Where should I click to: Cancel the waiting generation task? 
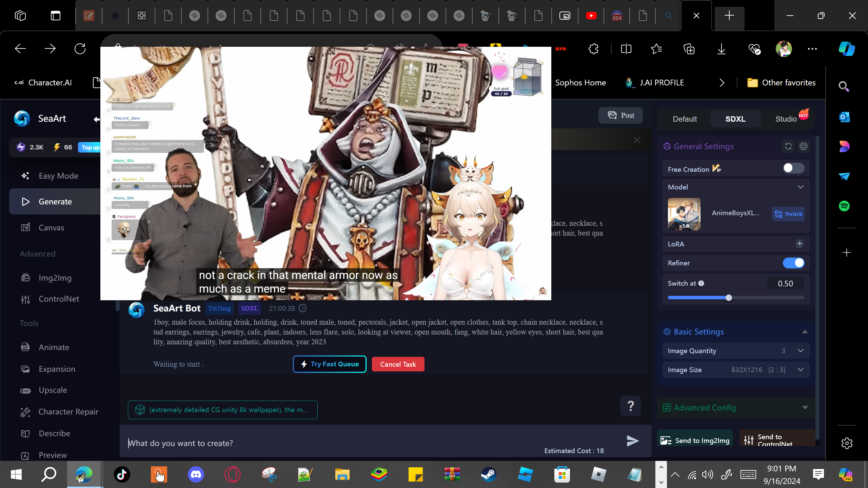coord(398,364)
